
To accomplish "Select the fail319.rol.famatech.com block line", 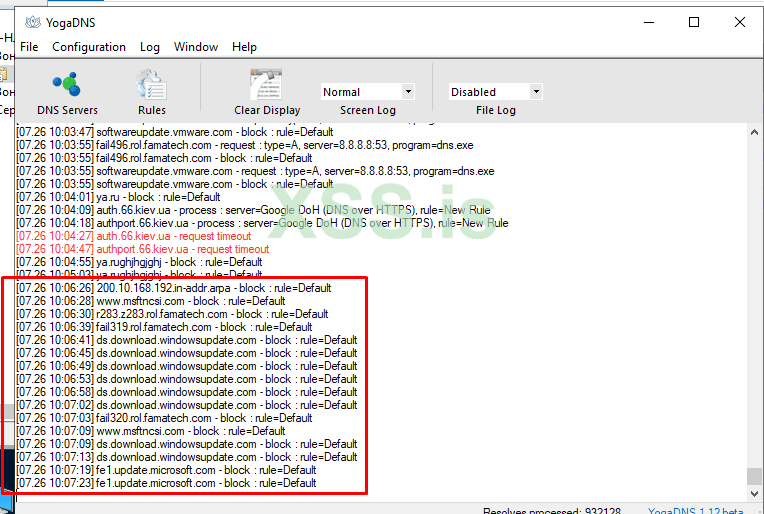I will point(164,327).
